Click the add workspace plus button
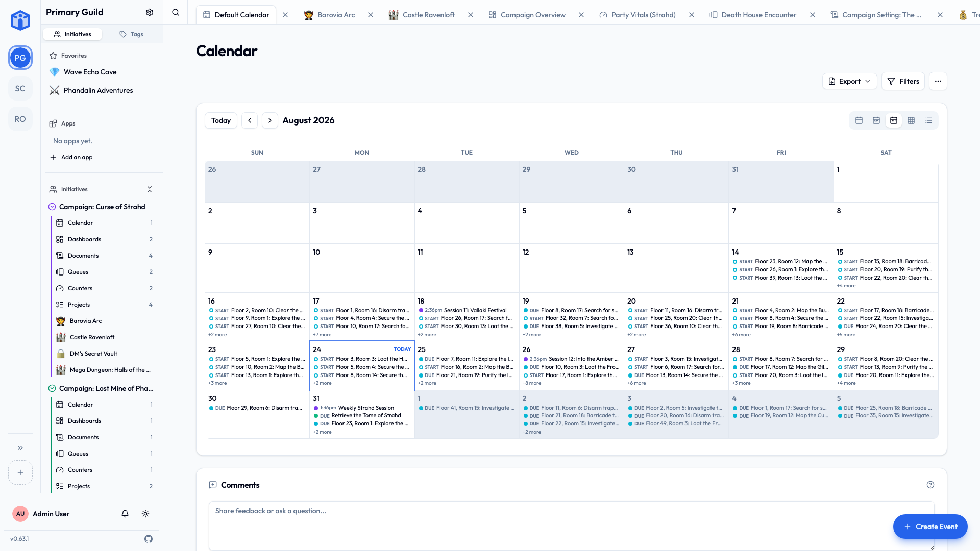980x551 pixels. pyautogui.click(x=20, y=472)
